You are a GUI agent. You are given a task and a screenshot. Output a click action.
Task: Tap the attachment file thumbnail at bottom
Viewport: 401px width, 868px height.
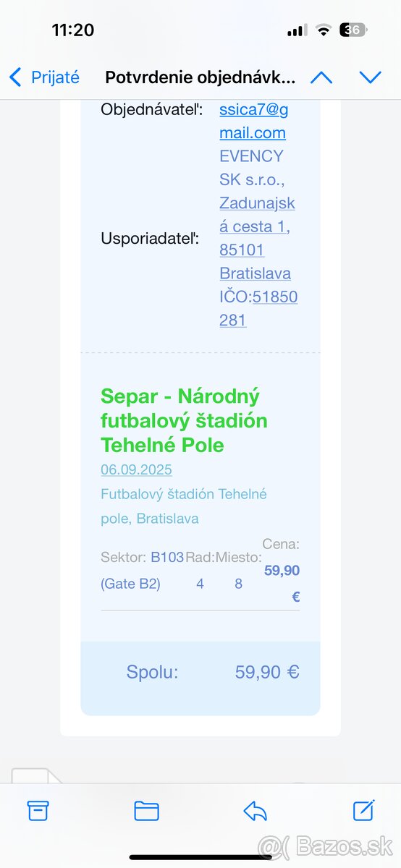[x=38, y=775]
